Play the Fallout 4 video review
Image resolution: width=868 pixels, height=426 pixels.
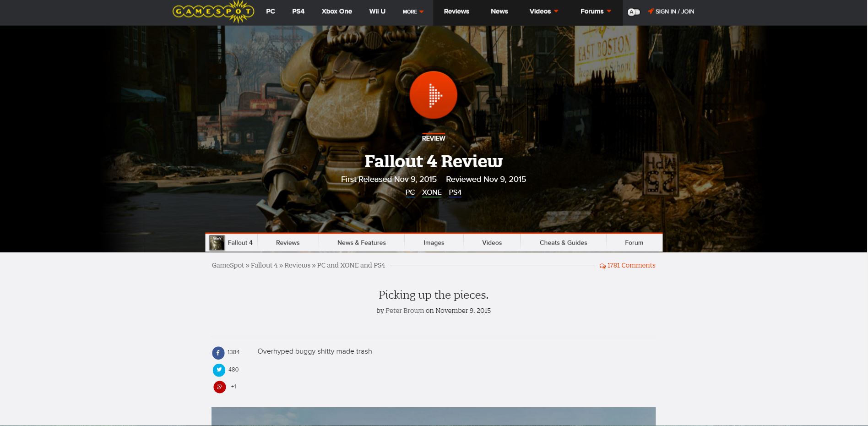point(433,95)
